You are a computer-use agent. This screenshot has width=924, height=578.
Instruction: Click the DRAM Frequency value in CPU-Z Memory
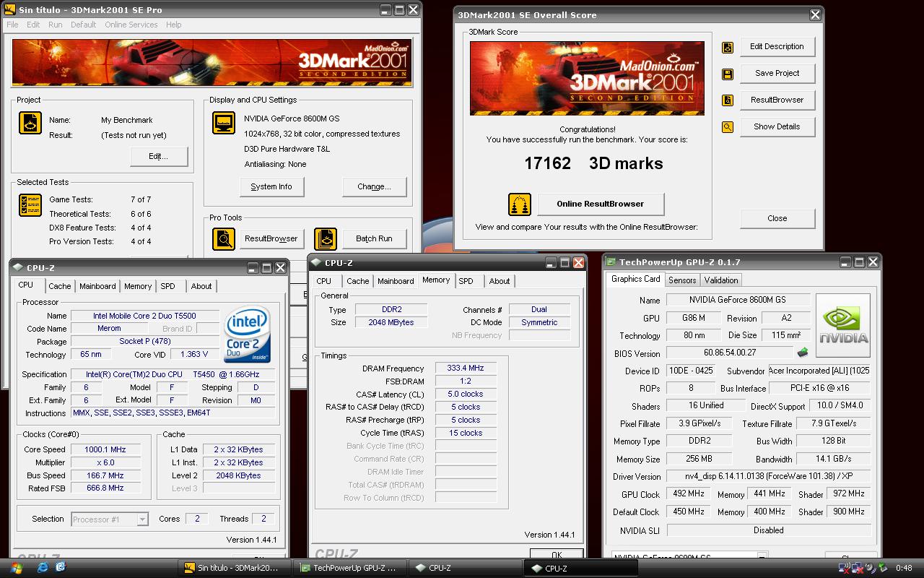click(x=466, y=368)
